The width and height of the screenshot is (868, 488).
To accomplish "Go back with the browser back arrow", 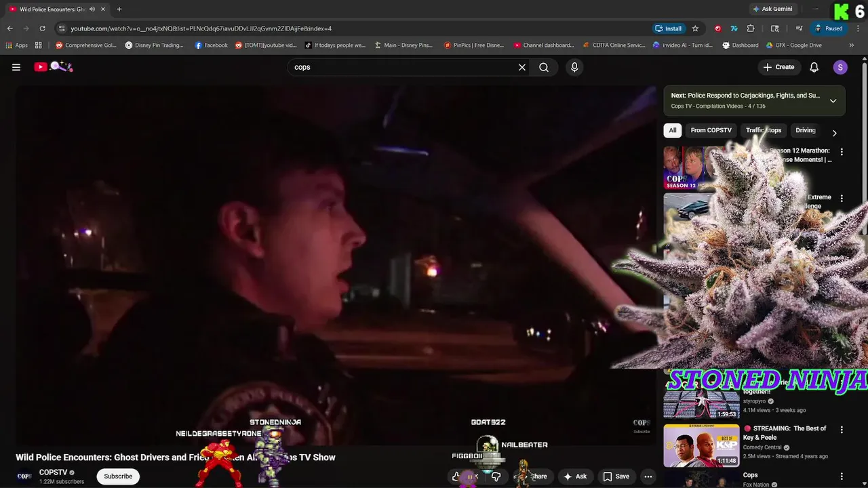I will (x=9, y=28).
